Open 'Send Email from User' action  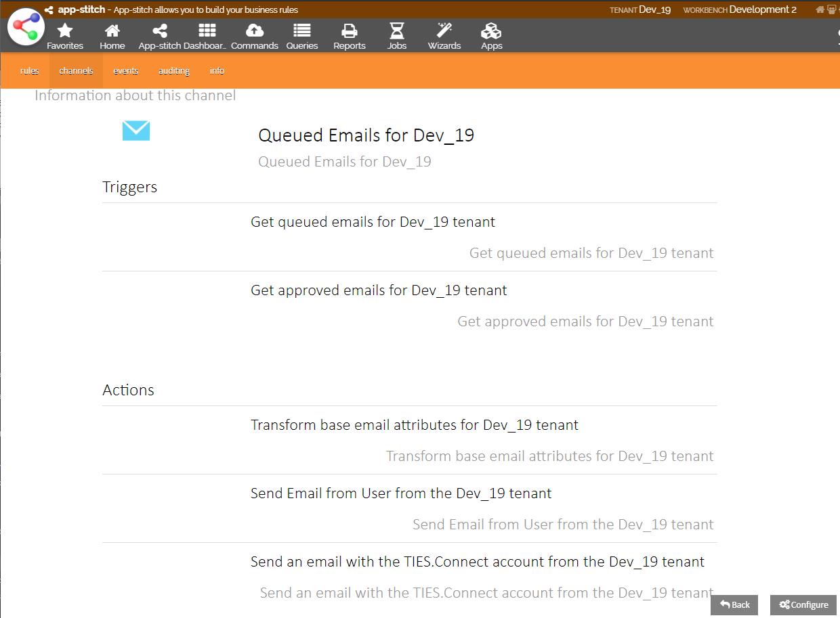(x=401, y=493)
